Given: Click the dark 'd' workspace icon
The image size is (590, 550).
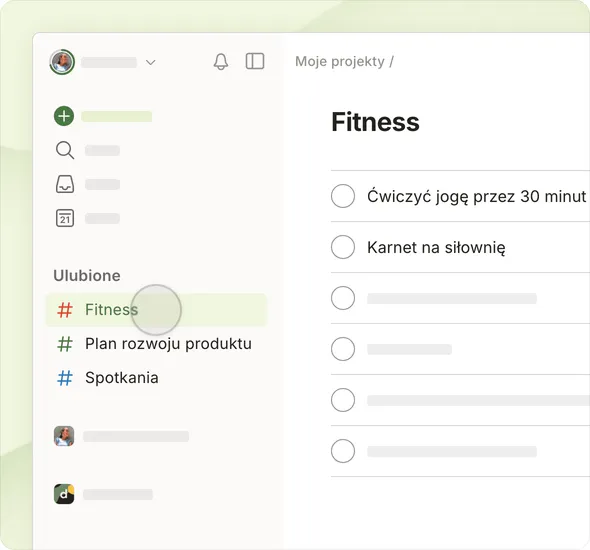Looking at the screenshot, I should pos(64,494).
